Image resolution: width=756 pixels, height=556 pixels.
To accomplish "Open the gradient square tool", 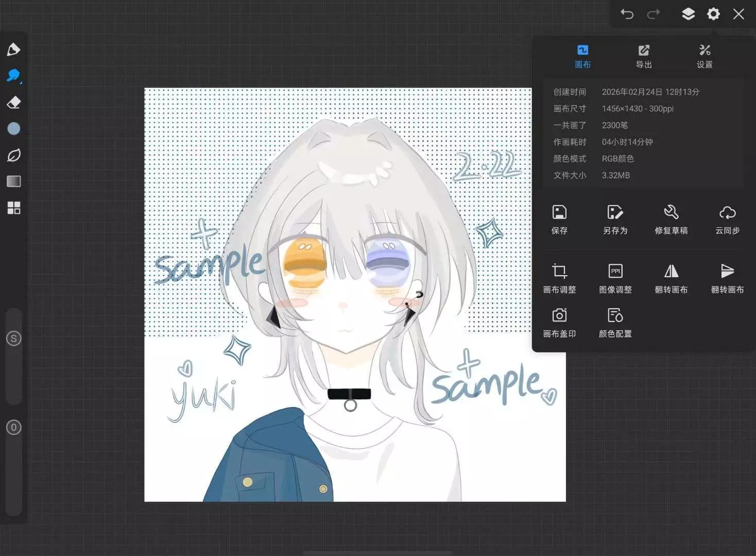I will click(x=13, y=181).
